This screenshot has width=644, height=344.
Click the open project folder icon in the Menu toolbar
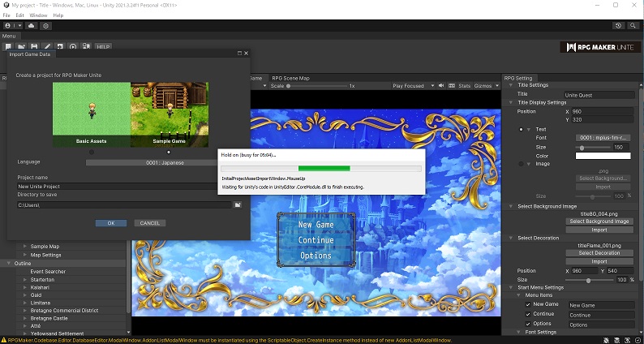[21, 47]
